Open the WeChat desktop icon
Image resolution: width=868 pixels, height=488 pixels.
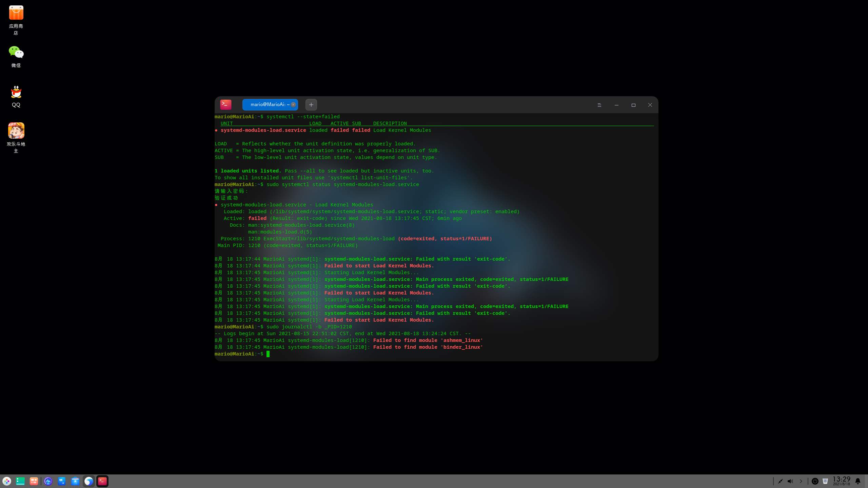click(x=16, y=53)
